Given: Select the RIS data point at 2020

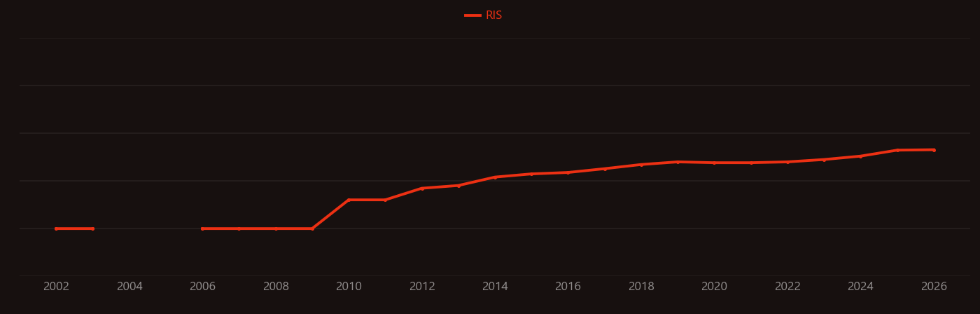Looking at the screenshot, I should tap(715, 163).
